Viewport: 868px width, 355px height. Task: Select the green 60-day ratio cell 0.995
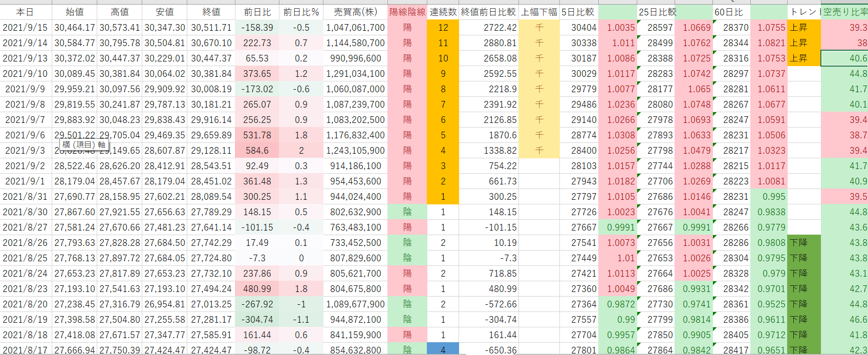pos(769,196)
